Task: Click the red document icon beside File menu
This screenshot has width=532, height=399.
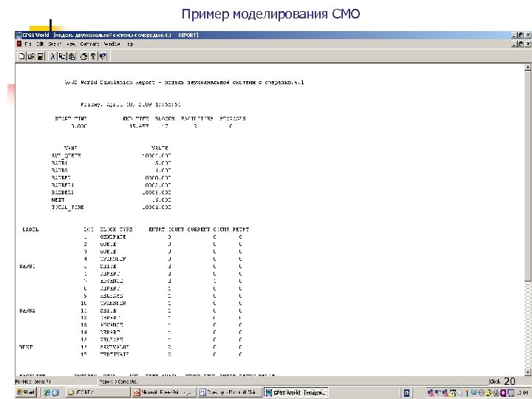Action: [19, 44]
